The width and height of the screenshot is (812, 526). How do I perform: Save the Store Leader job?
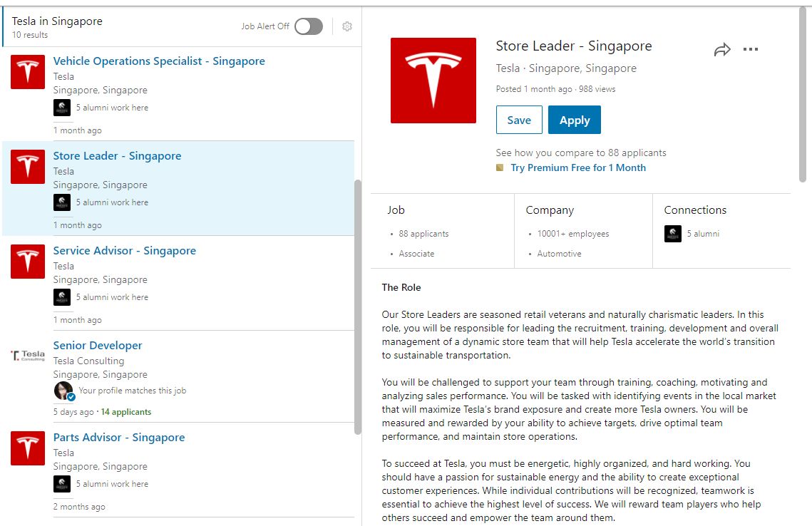519,120
